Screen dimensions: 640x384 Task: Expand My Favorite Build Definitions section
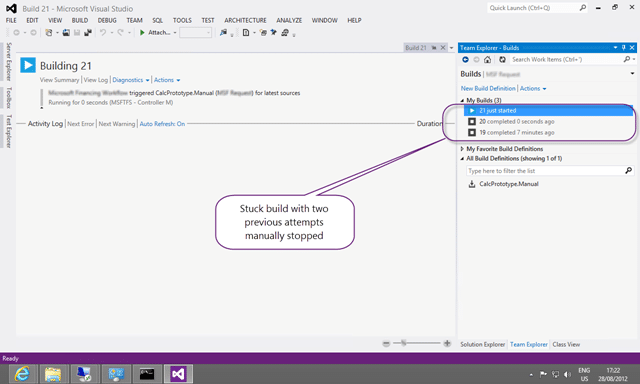coord(462,149)
